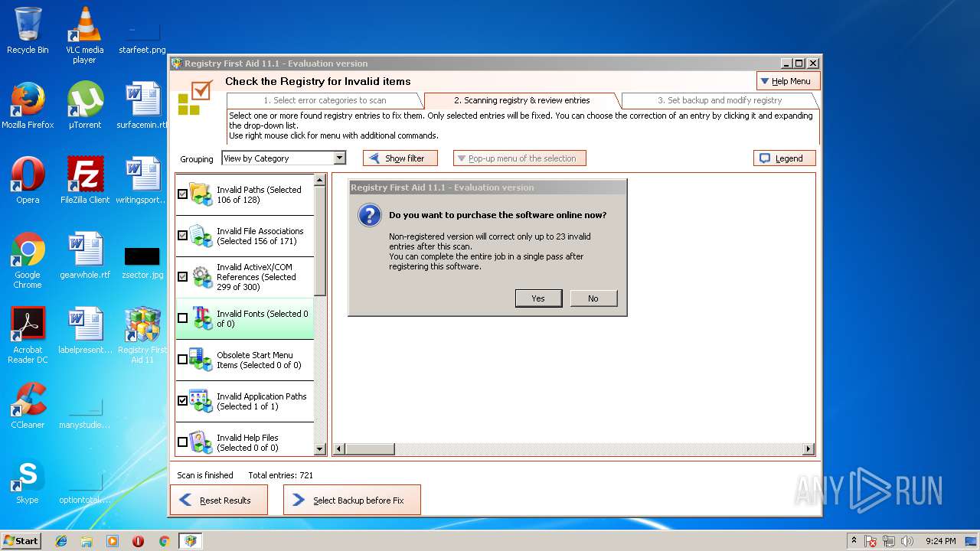
Task: Switch to Scanning registry & review entries tab
Action: pos(521,100)
